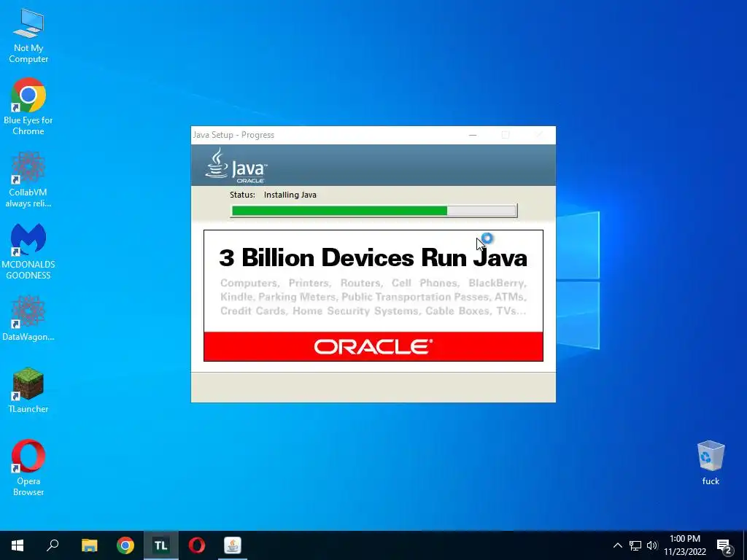Open File Explorer from the taskbar
Screen dimensions: 747x560
pyautogui.click(x=89, y=545)
